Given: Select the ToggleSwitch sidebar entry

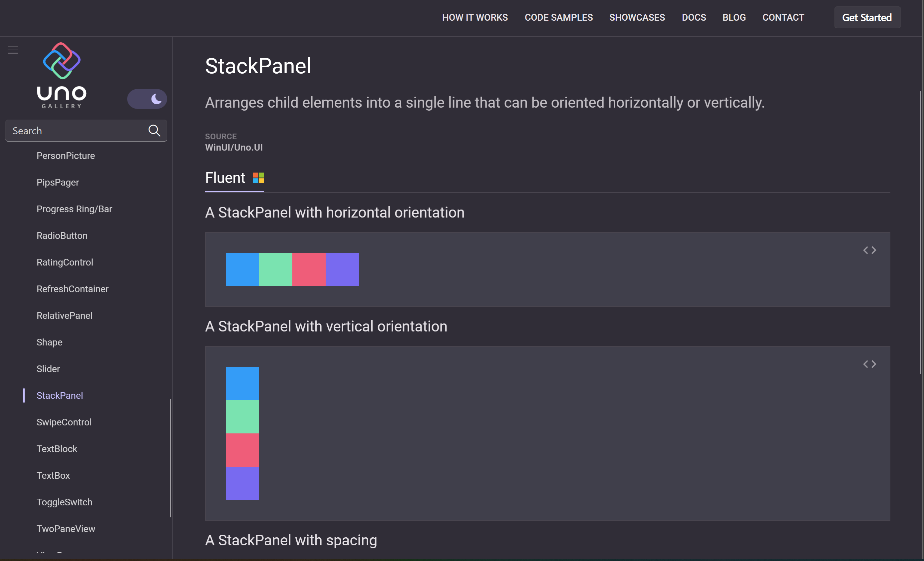Looking at the screenshot, I should pyautogui.click(x=65, y=502).
